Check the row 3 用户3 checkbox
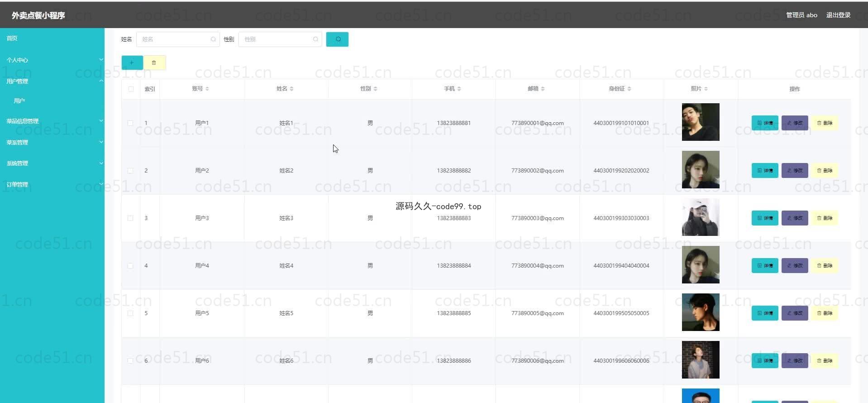 [x=130, y=218]
